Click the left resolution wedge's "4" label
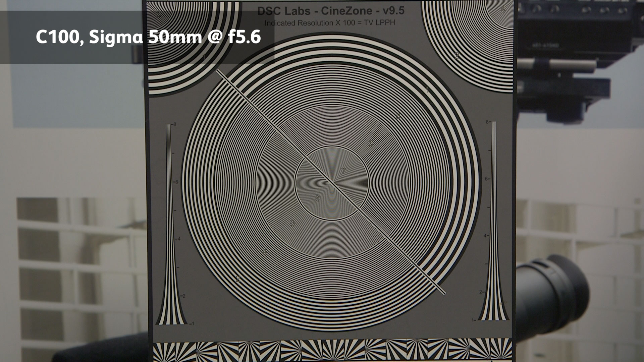644x362 pixels. click(179, 239)
